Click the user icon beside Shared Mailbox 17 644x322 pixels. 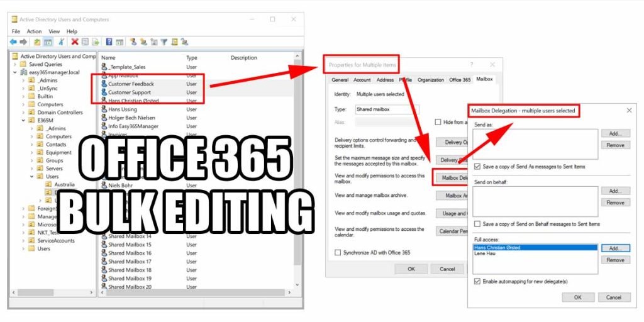[x=104, y=262]
